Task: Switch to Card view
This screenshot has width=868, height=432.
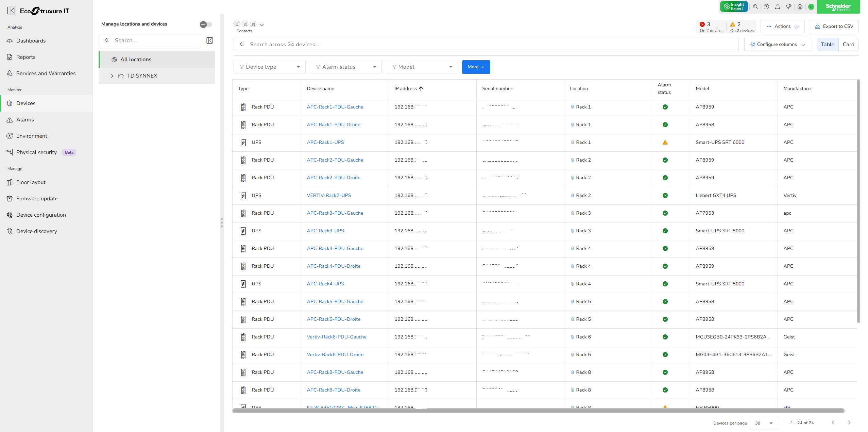Action: 848,45
